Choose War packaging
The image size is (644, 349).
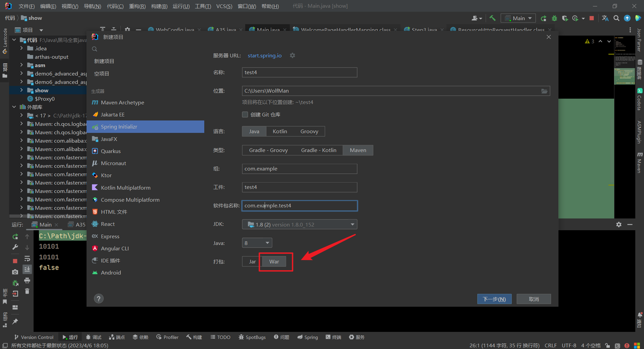pyautogui.click(x=274, y=261)
